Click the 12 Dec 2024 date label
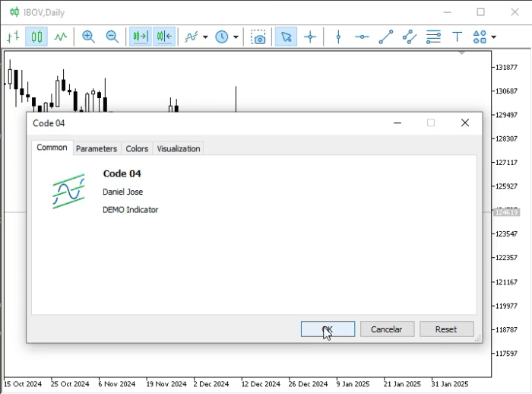 (x=261, y=384)
